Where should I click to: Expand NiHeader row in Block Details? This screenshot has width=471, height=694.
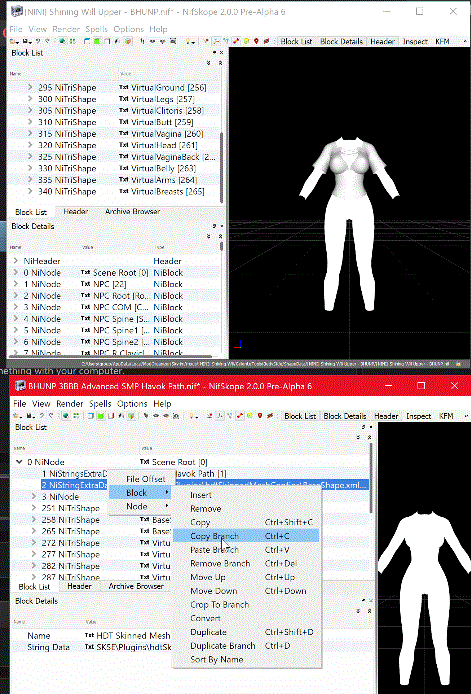tap(16, 261)
